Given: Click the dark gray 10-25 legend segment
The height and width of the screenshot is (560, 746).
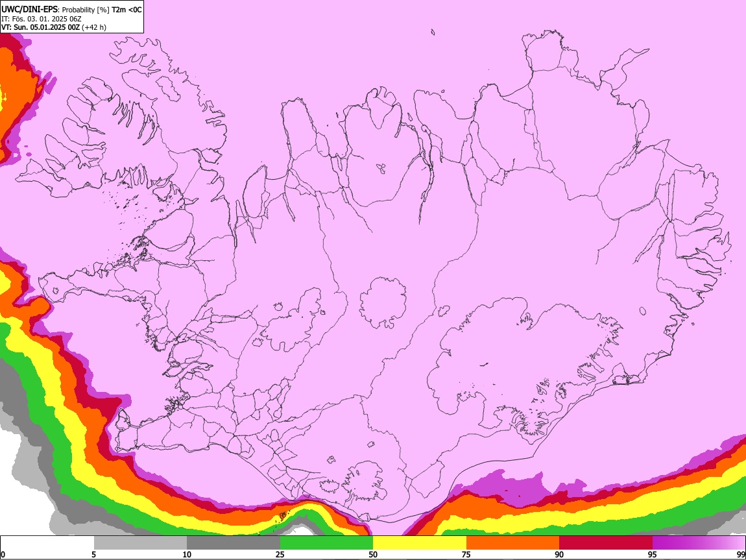Looking at the screenshot, I should coord(234,543).
